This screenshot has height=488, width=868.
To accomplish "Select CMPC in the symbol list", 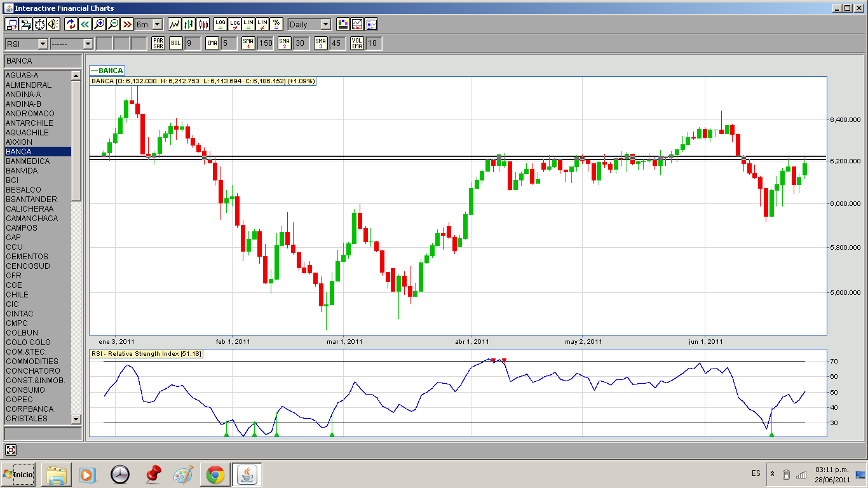I will [38, 323].
